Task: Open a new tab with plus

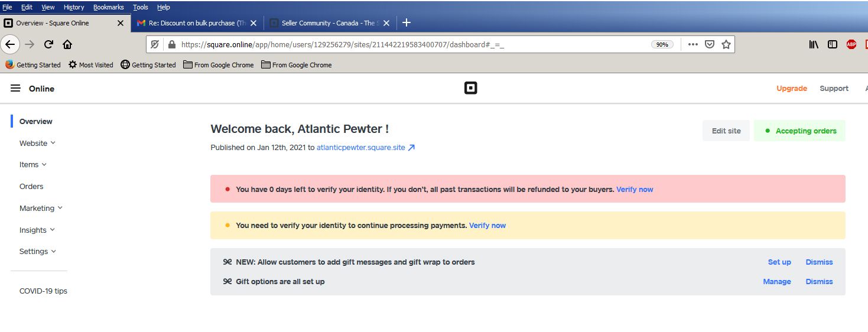Action: [406, 23]
